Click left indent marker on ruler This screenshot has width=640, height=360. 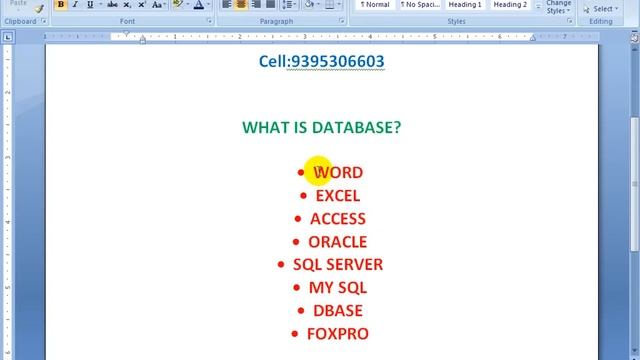(142, 40)
